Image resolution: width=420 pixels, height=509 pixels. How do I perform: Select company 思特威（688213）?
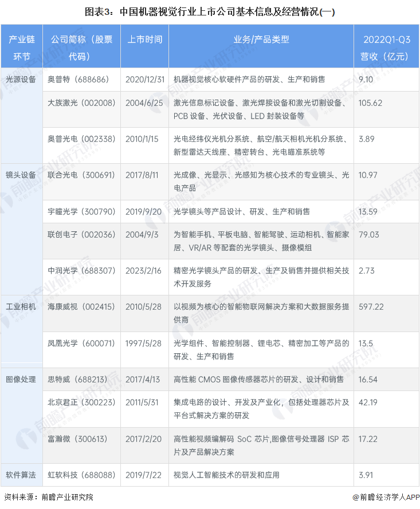click(77, 380)
